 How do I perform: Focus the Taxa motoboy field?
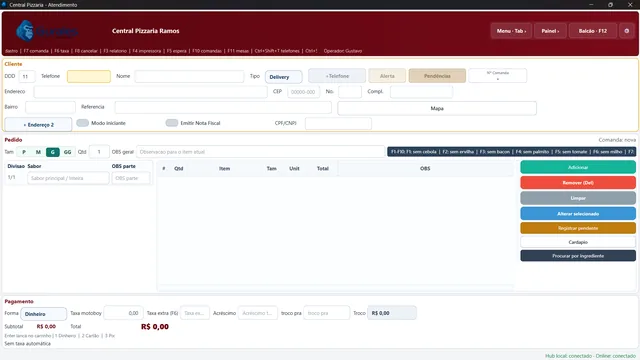(123, 313)
